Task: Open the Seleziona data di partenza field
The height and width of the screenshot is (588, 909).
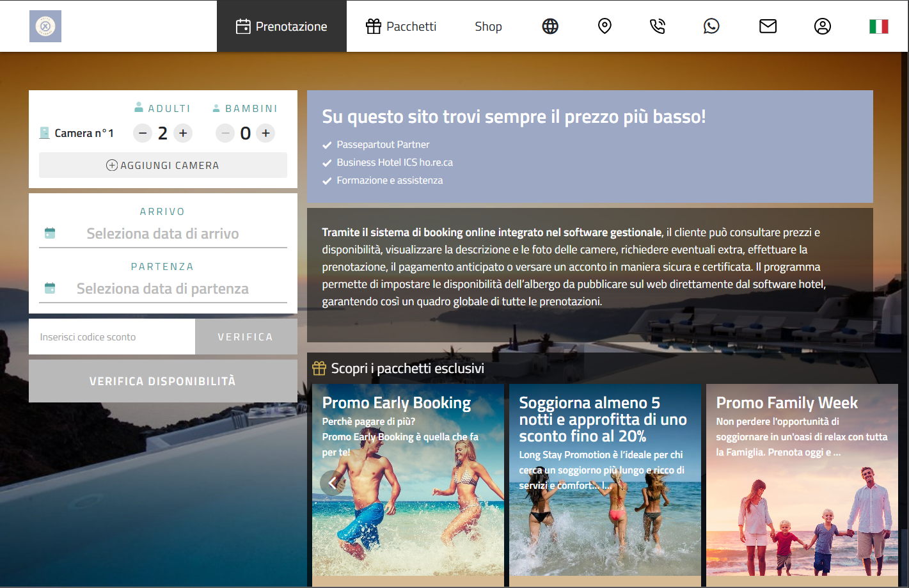Action: (162, 288)
